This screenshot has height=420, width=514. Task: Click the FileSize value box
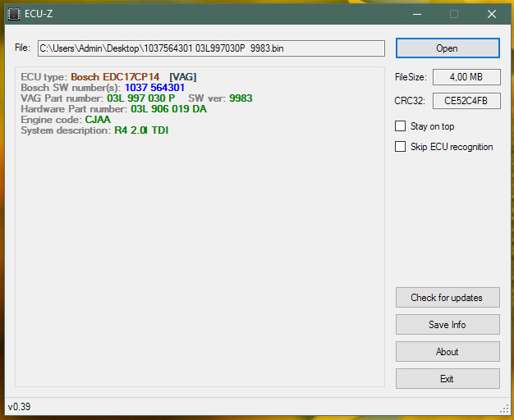pyautogui.click(x=466, y=77)
